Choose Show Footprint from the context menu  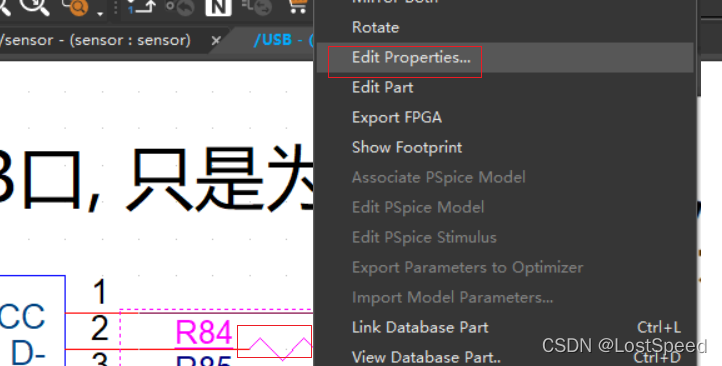click(x=505, y=147)
